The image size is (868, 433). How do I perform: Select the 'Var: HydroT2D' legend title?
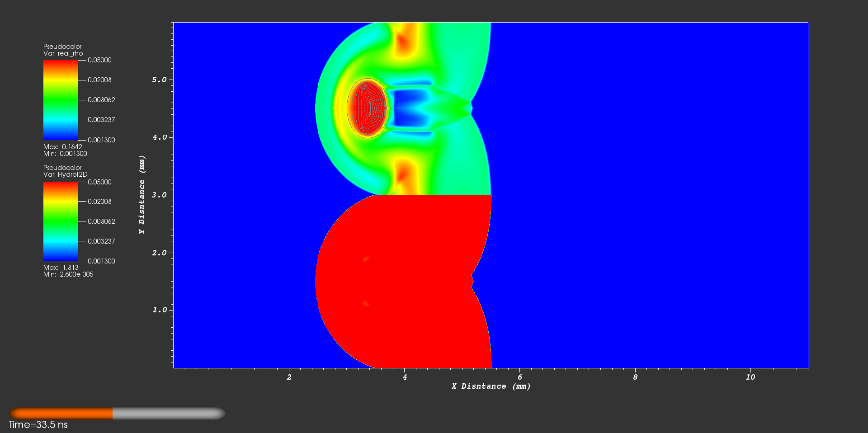65,174
